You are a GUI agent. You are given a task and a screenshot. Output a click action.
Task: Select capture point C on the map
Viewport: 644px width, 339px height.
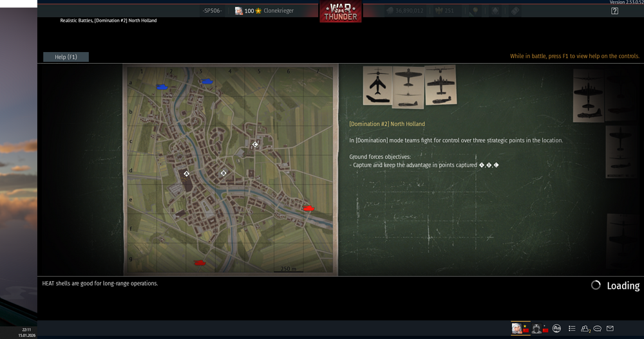[x=255, y=145]
